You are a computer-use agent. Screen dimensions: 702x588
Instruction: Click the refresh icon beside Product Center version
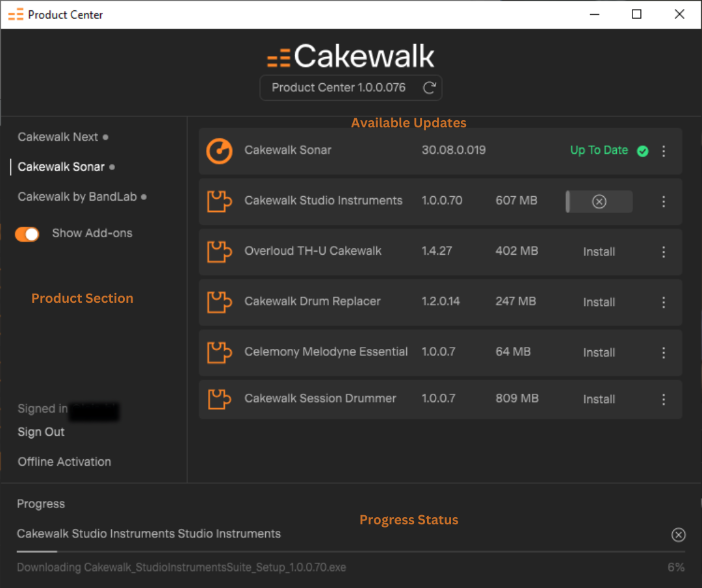(x=429, y=88)
